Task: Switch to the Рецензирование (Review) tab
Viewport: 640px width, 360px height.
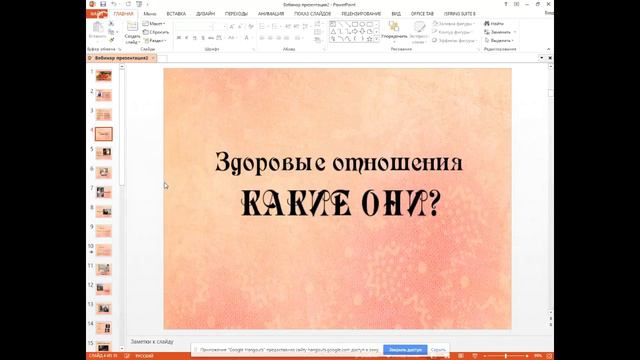Action: (x=361, y=14)
